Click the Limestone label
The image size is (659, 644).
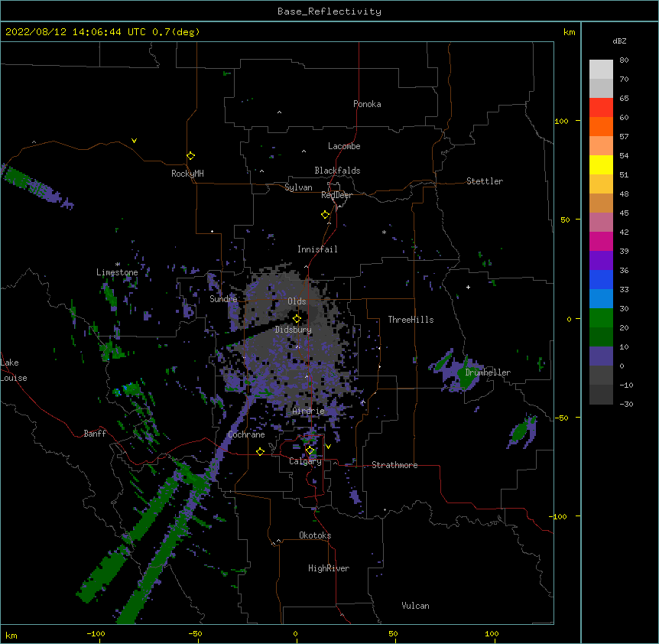[x=117, y=272]
